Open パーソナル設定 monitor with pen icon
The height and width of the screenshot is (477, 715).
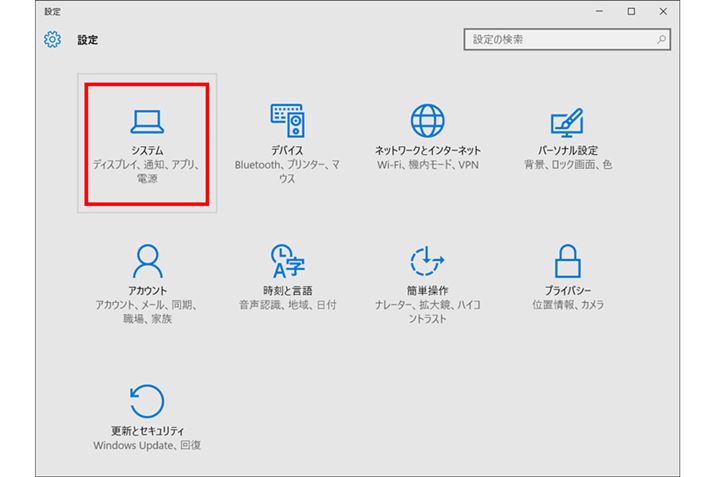coord(568,121)
